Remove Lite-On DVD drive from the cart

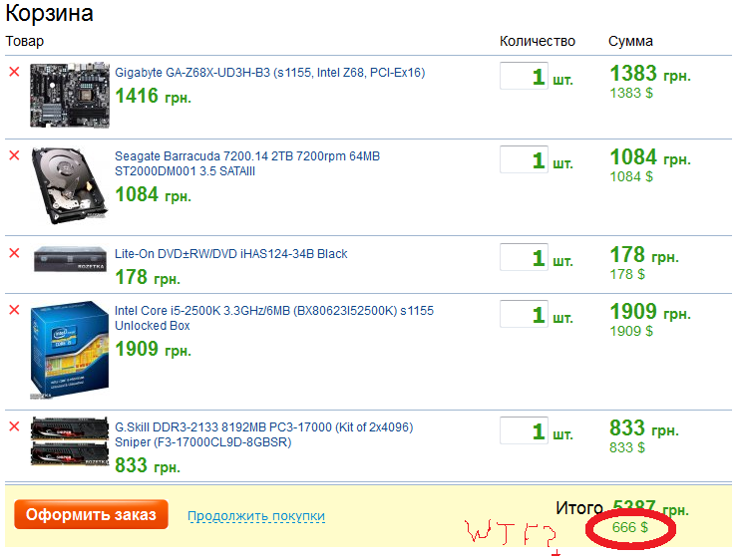coord(14,253)
